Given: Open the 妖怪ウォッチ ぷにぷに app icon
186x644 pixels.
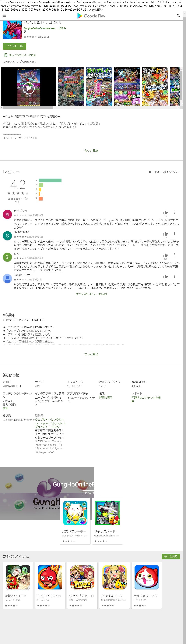Looking at the screenshot, I should click(x=147, y=577).
